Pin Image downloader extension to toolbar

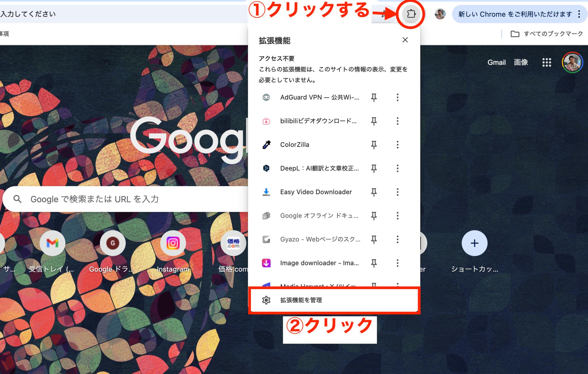click(x=374, y=263)
